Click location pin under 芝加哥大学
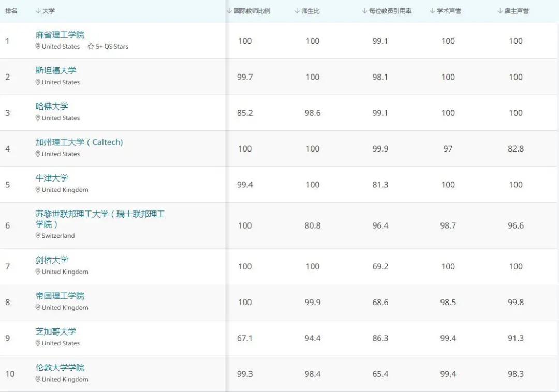The image size is (559, 392). click(x=38, y=343)
